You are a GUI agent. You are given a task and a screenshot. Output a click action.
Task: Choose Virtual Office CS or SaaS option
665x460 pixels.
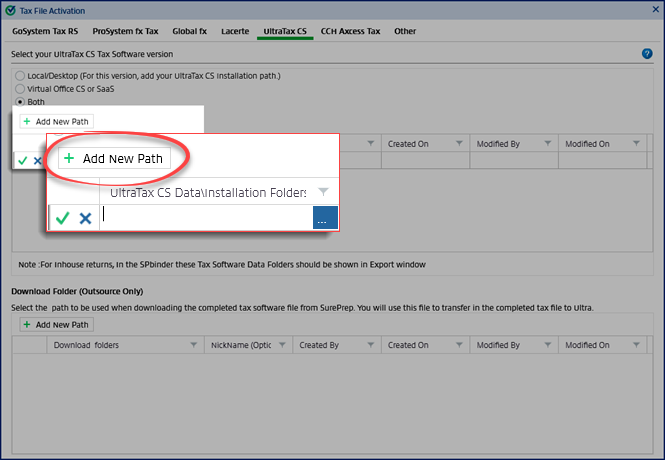pos(19,90)
